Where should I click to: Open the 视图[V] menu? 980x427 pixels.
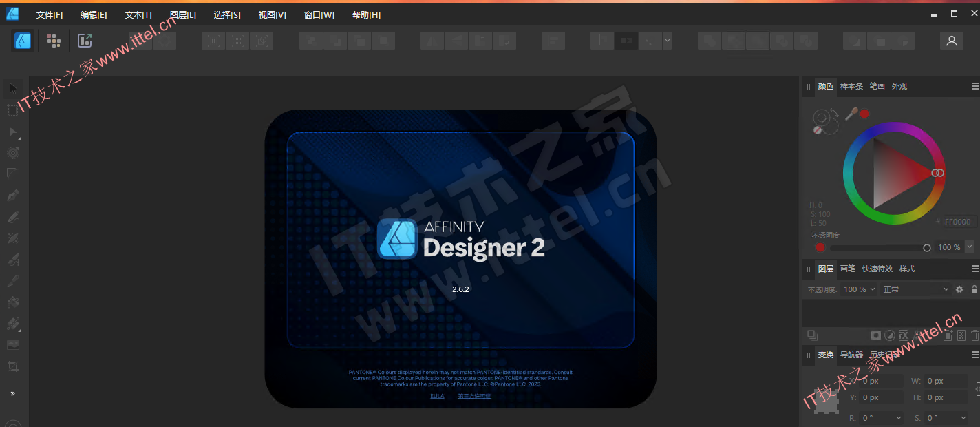(x=272, y=15)
